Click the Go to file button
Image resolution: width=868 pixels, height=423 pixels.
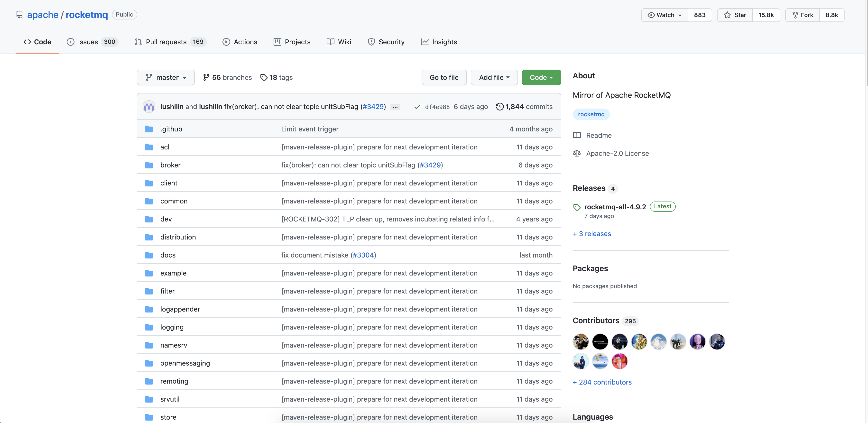[x=444, y=78]
